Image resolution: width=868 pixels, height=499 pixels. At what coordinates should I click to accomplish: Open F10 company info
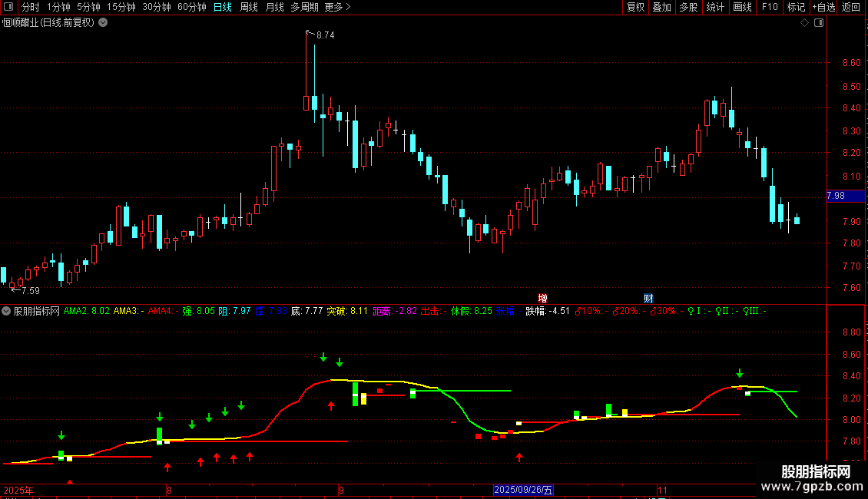point(770,7)
